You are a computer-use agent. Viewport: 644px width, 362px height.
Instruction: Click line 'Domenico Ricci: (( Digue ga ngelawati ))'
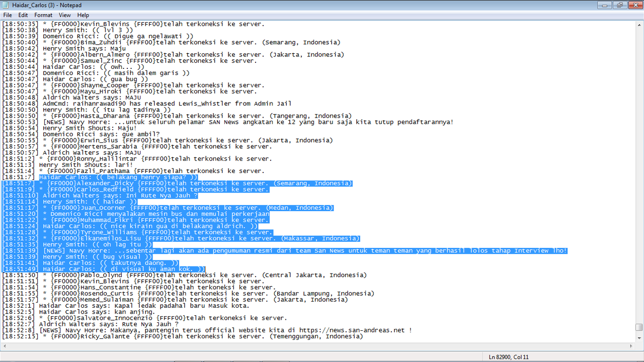(x=98, y=36)
